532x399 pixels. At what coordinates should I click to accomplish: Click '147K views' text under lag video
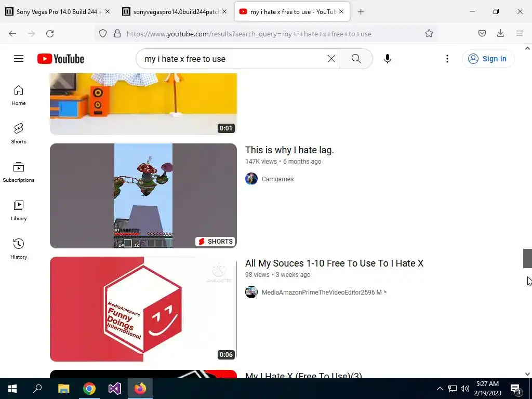click(x=261, y=162)
